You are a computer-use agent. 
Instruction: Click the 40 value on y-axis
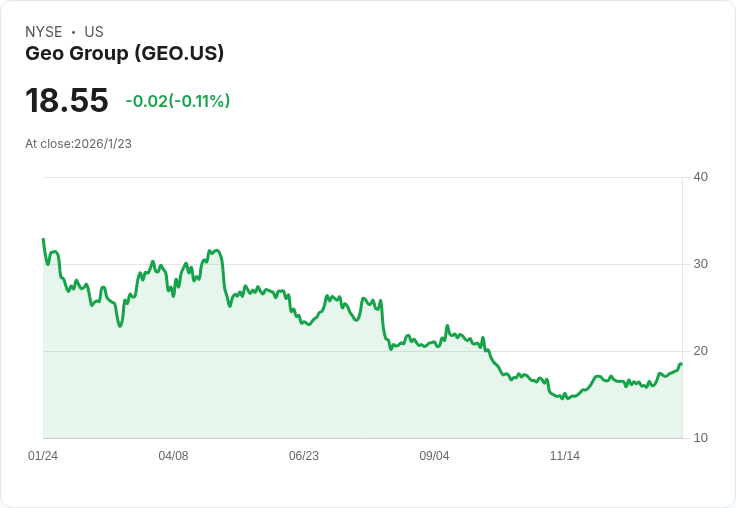pos(700,177)
